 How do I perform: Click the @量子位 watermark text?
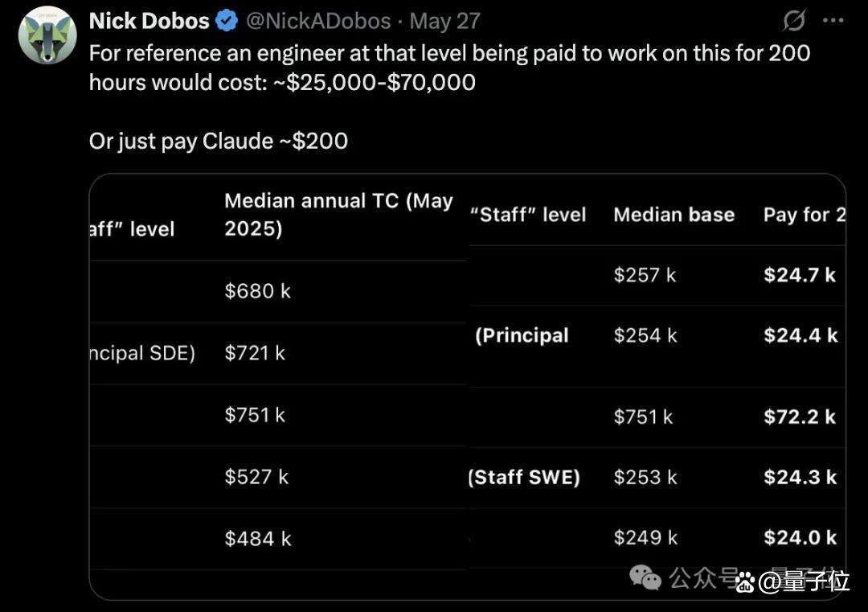[804, 581]
